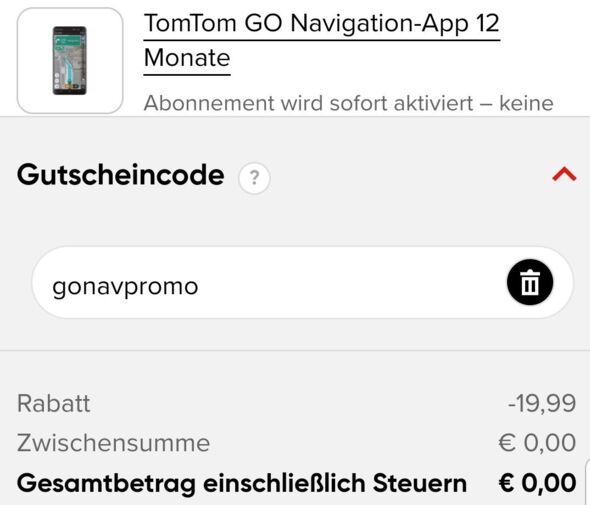Select the word GO in product title
The height and width of the screenshot is (505, 590).
(x=263, y=23)
